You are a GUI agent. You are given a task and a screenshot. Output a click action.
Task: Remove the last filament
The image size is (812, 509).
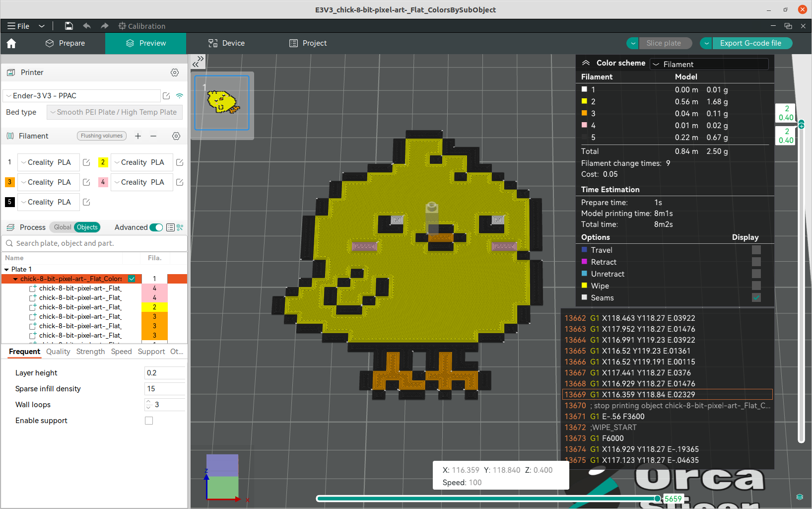click(x=153, y=136)
